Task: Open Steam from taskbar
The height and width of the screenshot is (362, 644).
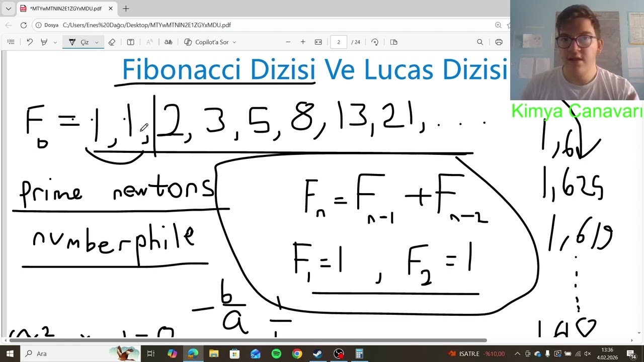Action: coord(317,353)
